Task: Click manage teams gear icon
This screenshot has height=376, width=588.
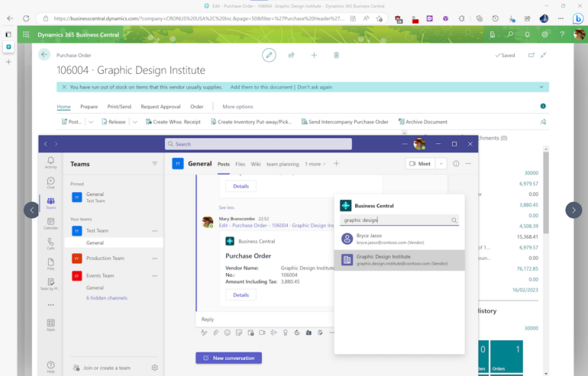Action: pos(154,368)
